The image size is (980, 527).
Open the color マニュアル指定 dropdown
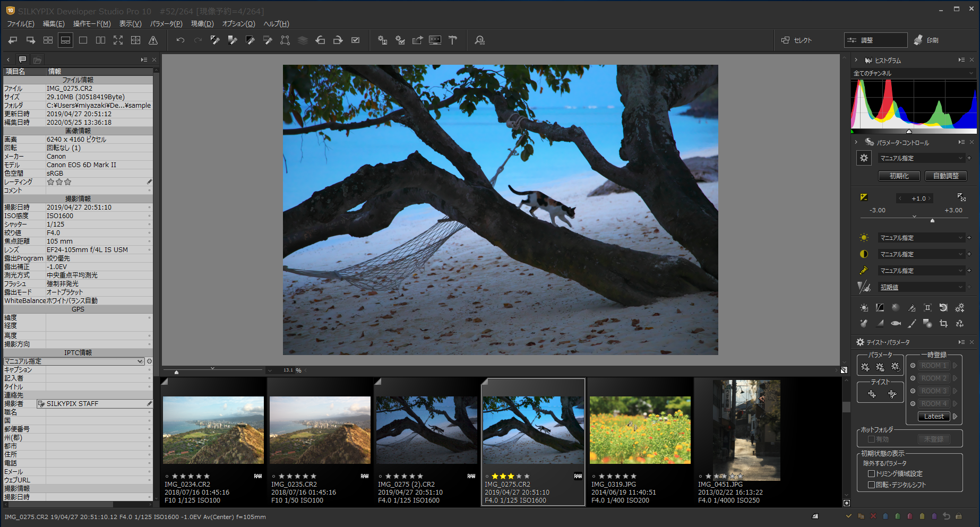point(921,271)
